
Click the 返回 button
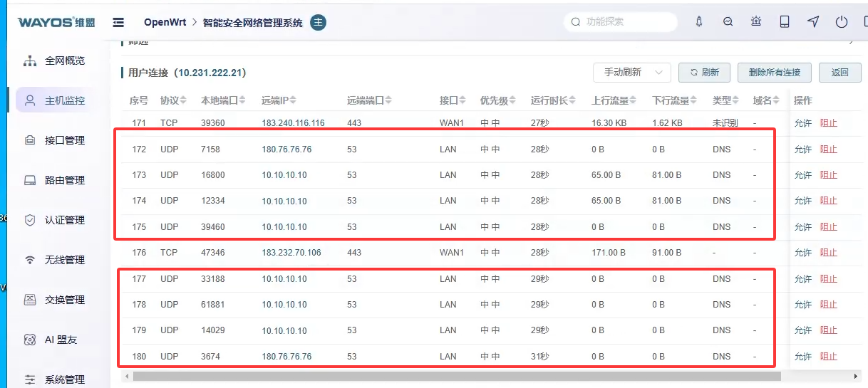(x=840, y=72)
